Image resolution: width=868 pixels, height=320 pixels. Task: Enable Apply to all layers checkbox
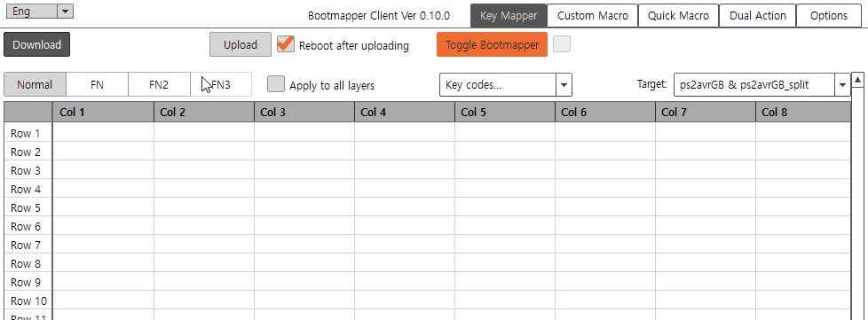tap(276, 84)
